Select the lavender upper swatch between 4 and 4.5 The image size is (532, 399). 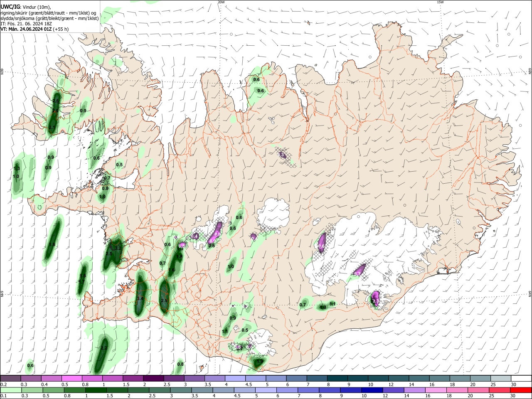[235, 378]
